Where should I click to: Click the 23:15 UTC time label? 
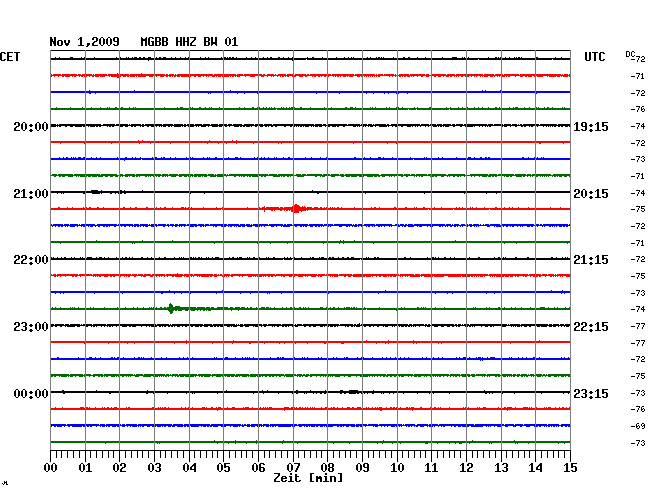pyautogui.click(x=591, y=393)
